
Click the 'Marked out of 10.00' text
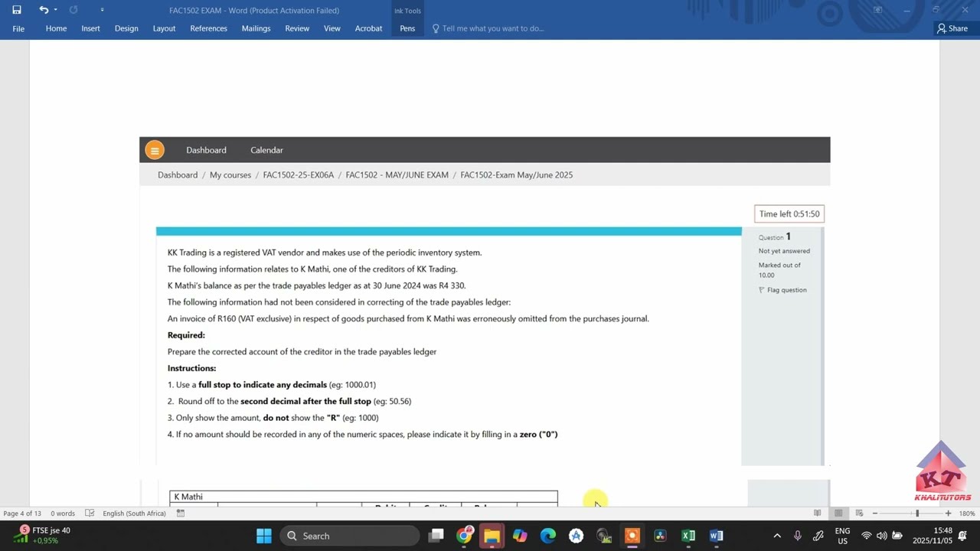click(779, 270)
